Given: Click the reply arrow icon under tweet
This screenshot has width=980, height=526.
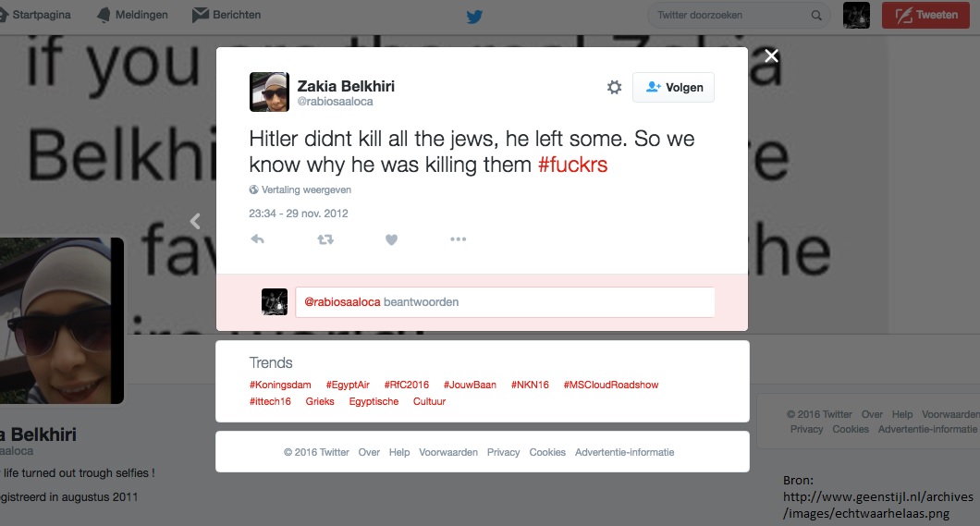Looking at the screenshot, I should click(258, 239).
